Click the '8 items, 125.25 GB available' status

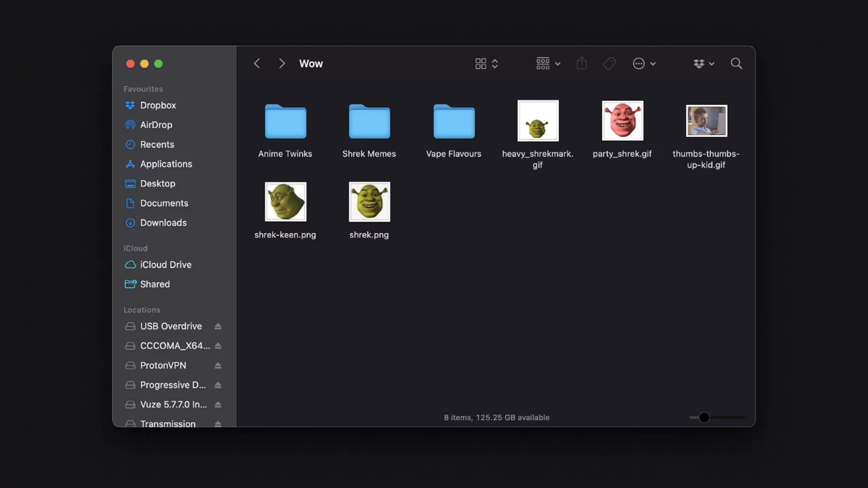[x=496, y=418]
